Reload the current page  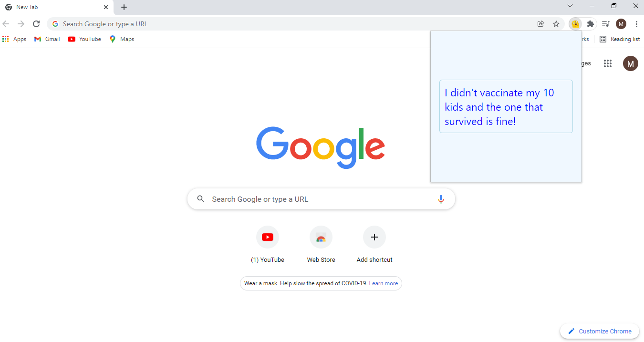pyautogui.click(x=36, y=24)
